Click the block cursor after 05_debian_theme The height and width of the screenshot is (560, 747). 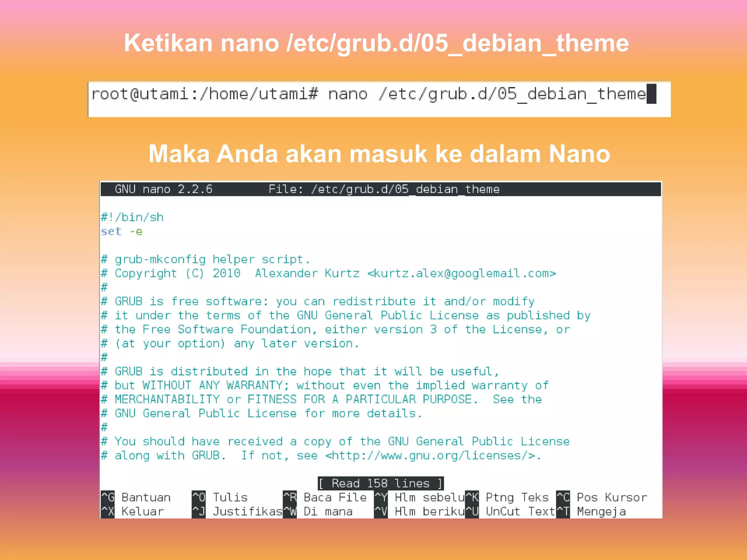click(651, 94)
